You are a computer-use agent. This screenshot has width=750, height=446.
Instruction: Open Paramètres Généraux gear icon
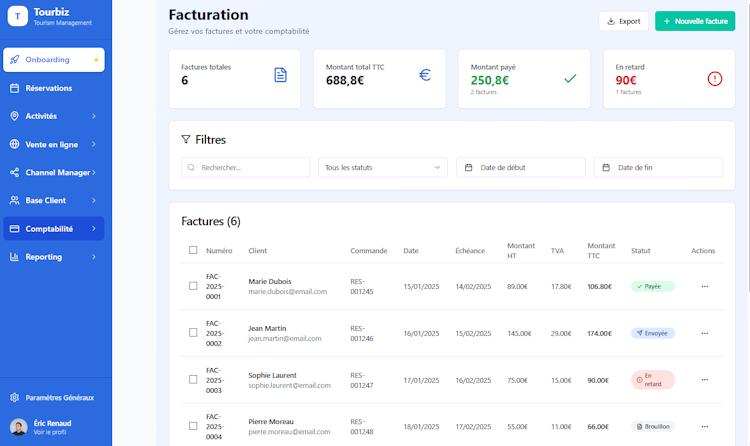point(15,397)
